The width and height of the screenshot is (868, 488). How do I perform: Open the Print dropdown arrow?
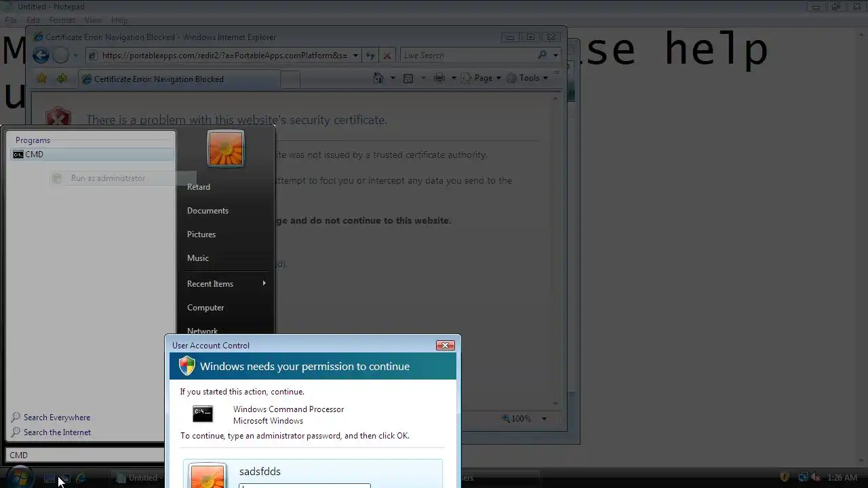453,78
